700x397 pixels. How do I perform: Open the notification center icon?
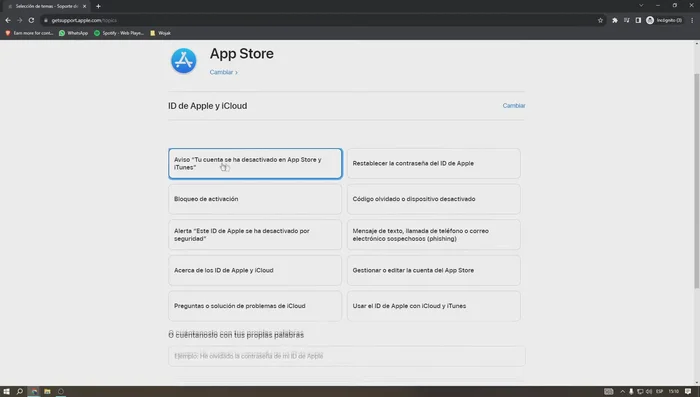click(x=688, y=391)
